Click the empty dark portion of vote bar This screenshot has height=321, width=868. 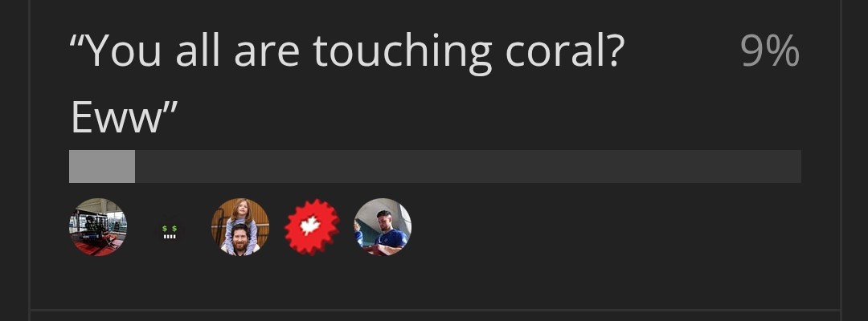tap(469, 166)
